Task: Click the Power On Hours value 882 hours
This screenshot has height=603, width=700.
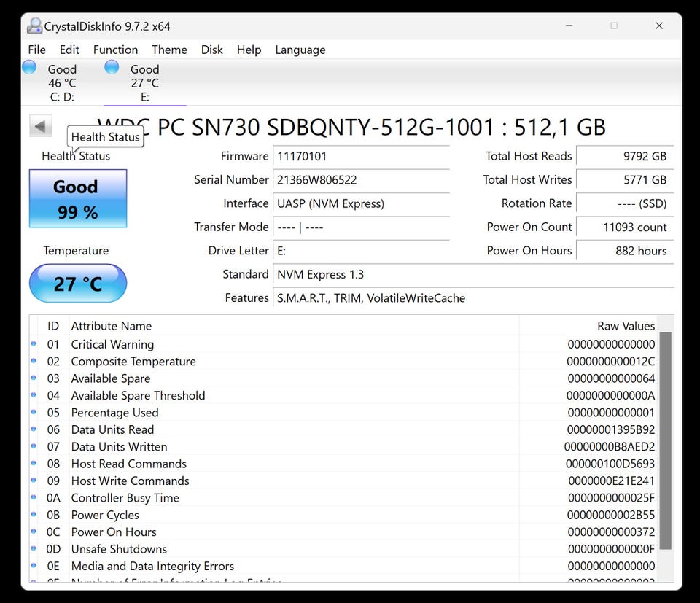Action: pos(625,251)
